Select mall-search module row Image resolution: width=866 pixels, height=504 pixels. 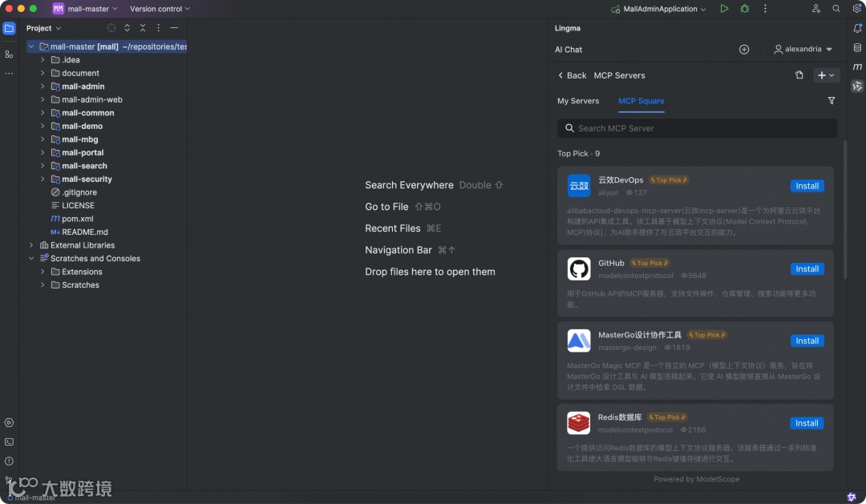coord(107,166)
